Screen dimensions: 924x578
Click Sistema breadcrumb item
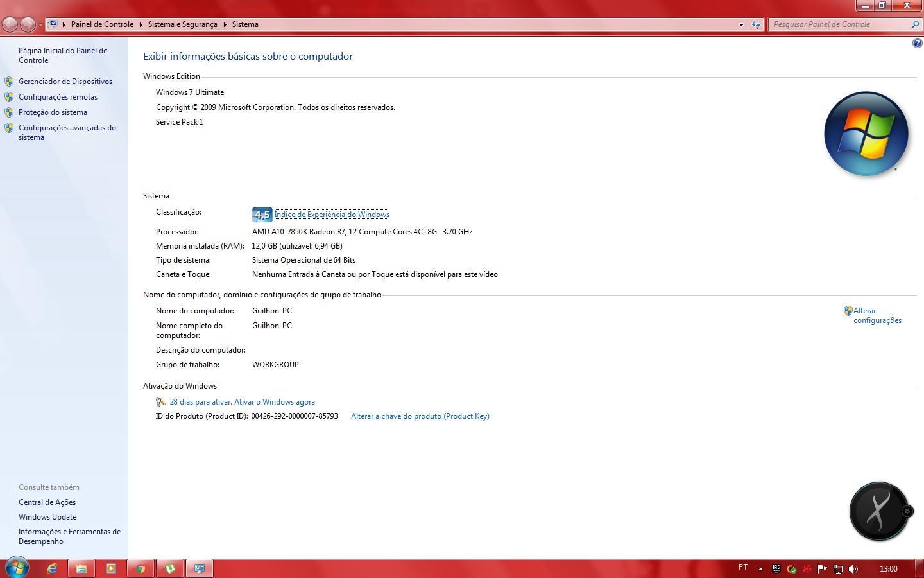point(245,24)
